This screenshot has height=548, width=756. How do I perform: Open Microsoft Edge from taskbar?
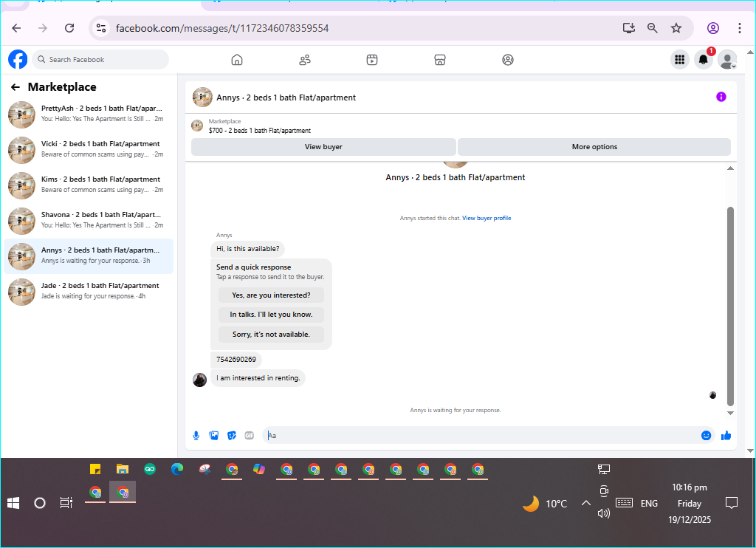(x=177, y=469)
